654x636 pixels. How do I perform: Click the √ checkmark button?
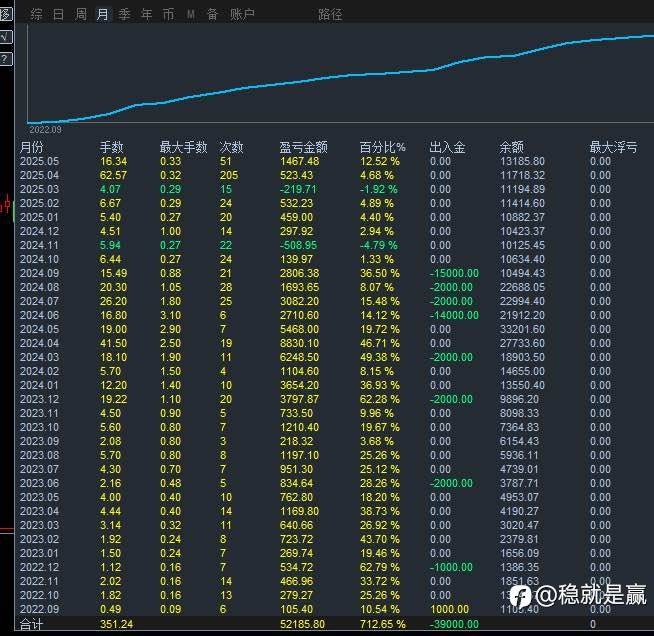(x=5, y=37)
